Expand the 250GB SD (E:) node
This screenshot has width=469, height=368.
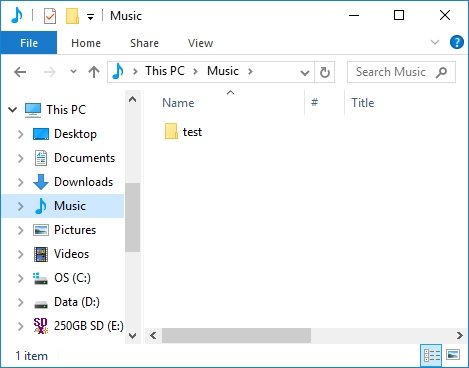point(20,326)
